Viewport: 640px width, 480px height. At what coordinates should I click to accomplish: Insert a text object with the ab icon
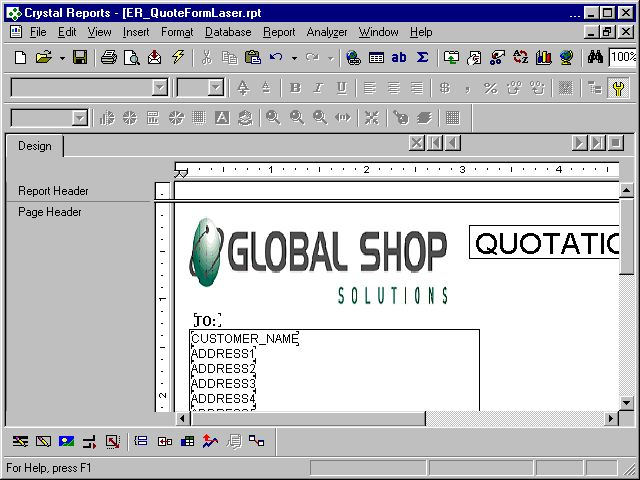tap(399, 58)
